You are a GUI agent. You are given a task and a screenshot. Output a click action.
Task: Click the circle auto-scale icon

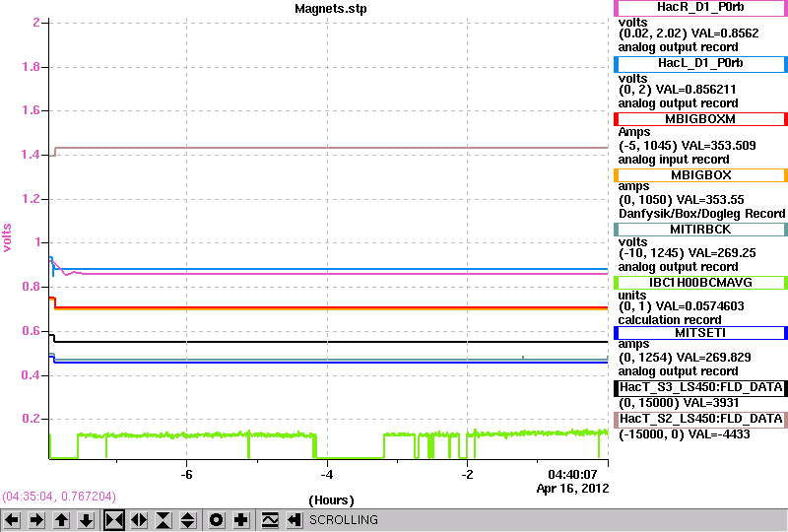pos(216,520)
